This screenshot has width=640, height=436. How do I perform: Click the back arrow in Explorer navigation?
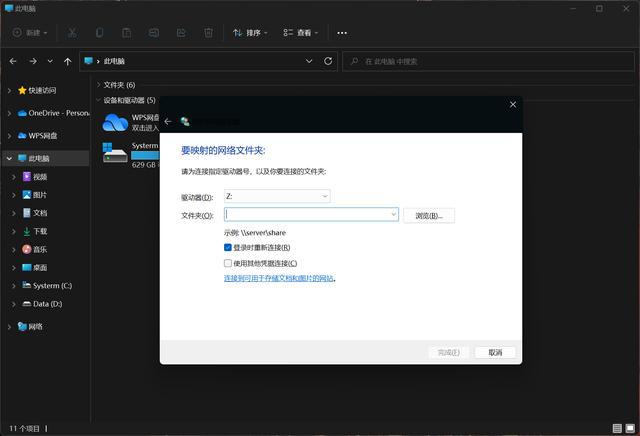[x=13, y=61]
